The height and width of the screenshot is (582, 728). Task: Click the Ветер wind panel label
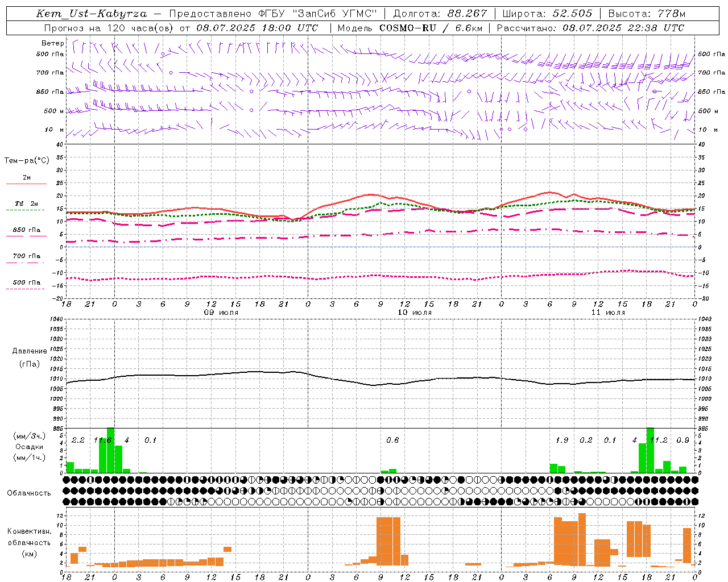(x=53, y=43)
